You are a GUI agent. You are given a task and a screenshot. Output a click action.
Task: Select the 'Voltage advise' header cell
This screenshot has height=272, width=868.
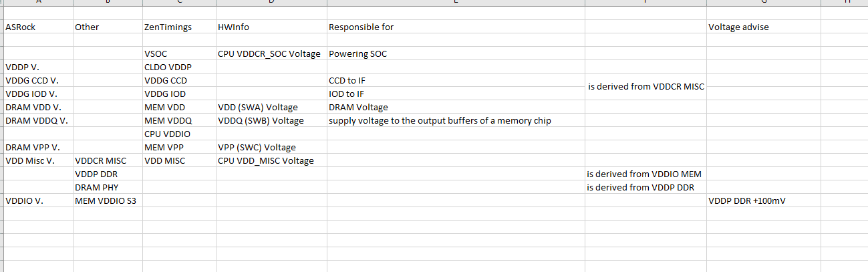pos(763,27)
